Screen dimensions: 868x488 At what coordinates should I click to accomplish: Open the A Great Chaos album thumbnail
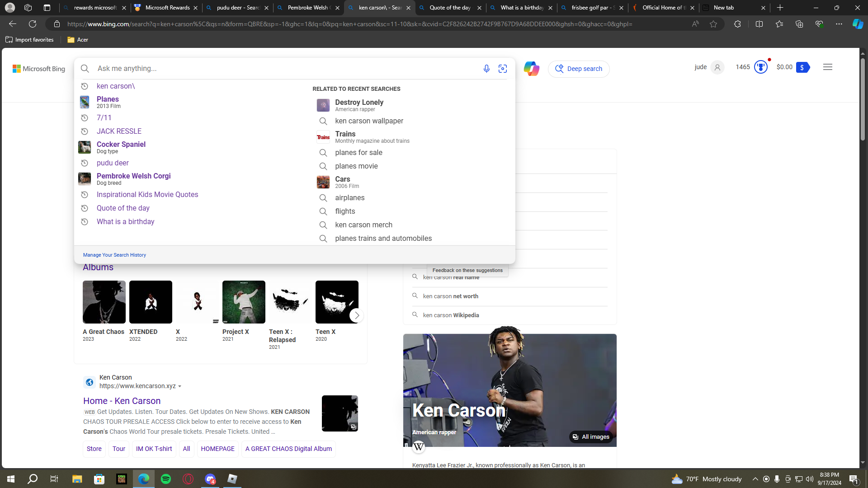[104, 302]
